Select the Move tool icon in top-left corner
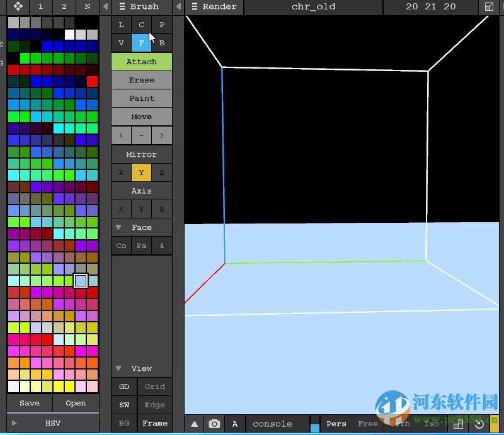504x435 pixels. click(17, 7)
